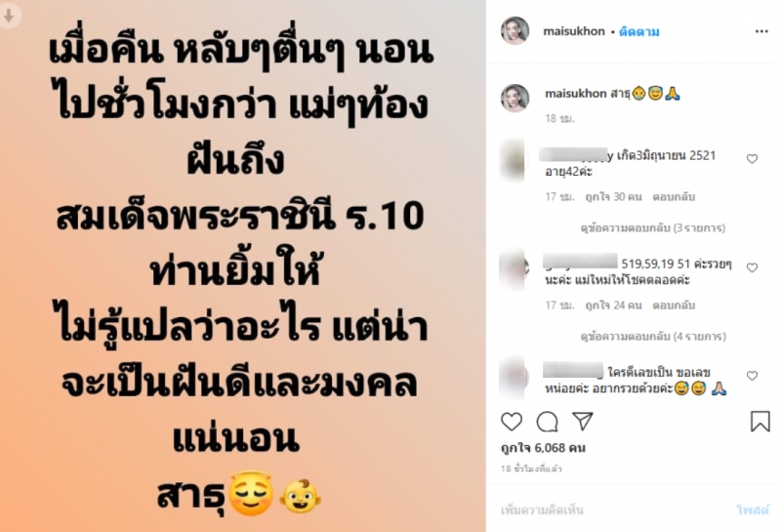Share the post via paper plane icon
This screenshot has height=532, width=781.
[x=583, y=422]
